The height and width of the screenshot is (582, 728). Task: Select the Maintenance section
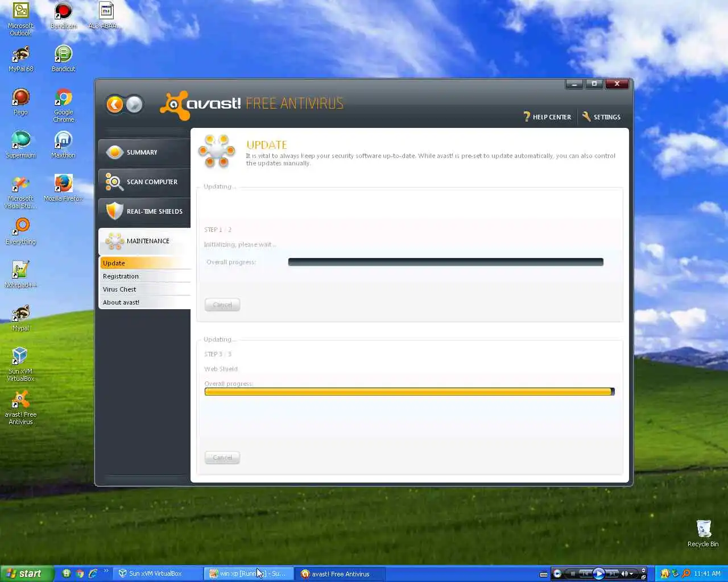point(144,241)
